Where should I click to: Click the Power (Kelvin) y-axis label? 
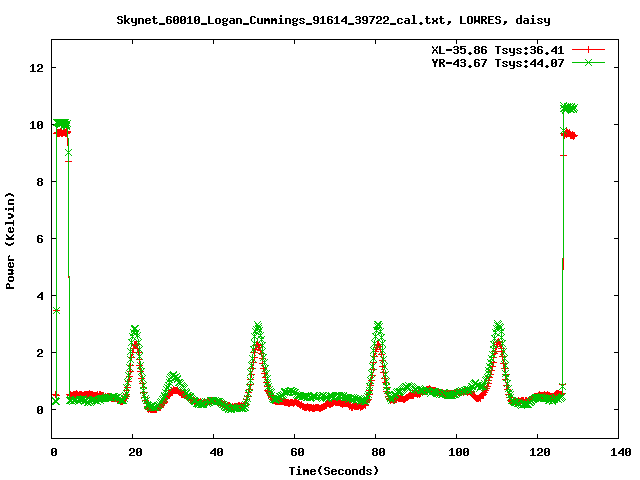(10, 241)
